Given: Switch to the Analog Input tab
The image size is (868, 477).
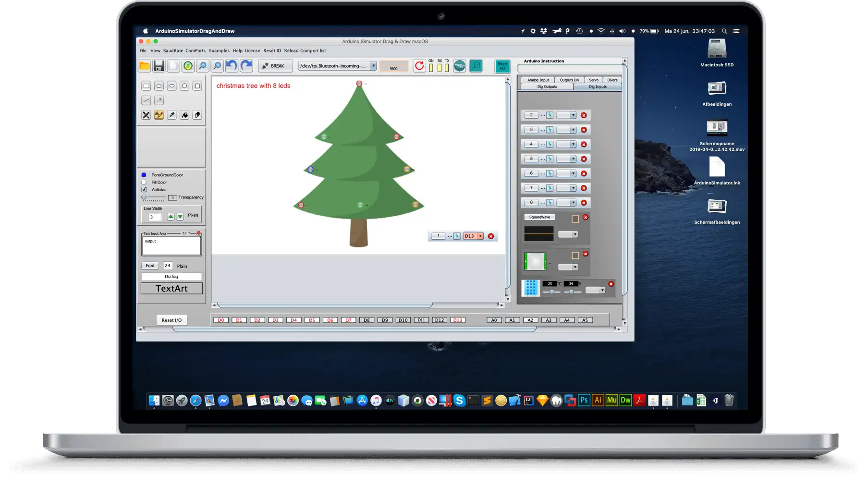Looking at the screenshot, I should (538, 80).
